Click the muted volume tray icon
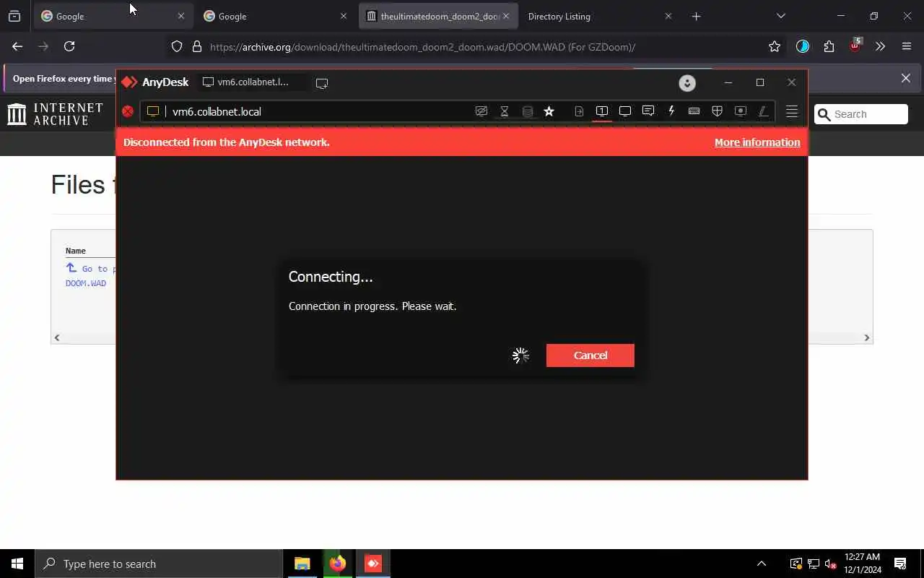This screenshot has height=578, width=924. tap(831, 564)
